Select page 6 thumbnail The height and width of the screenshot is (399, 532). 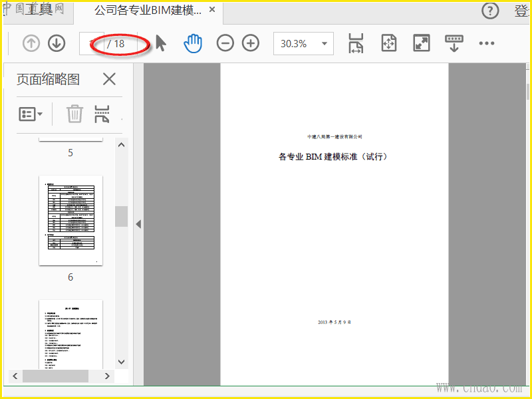pos(70,220)
